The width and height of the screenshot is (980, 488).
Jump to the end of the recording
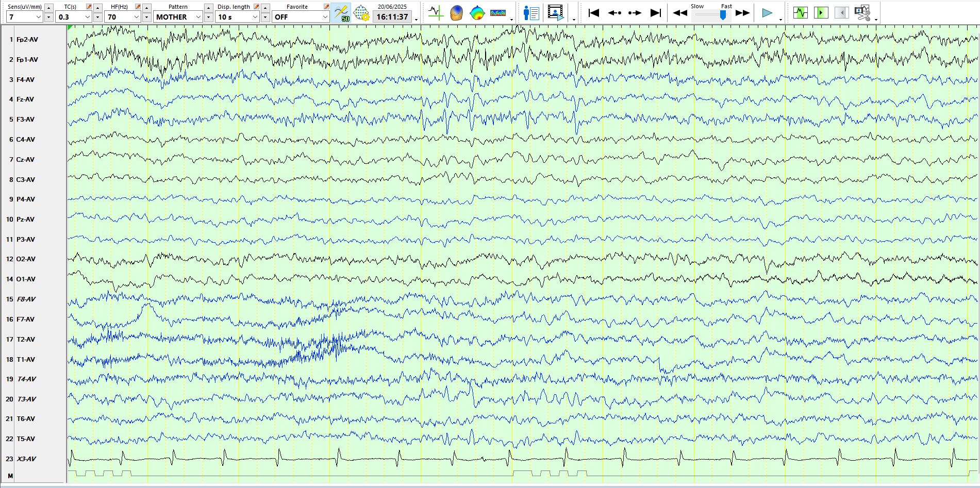[655, 13]
